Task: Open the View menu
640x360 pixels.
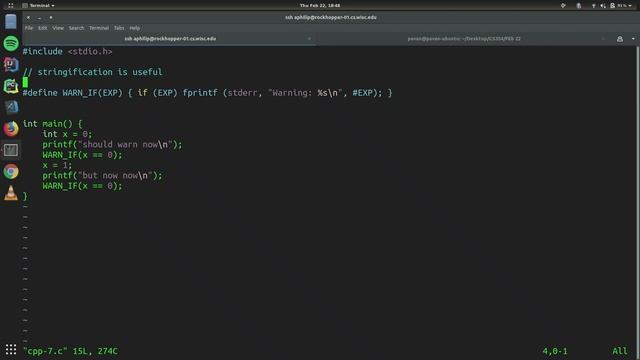Action: [58, 28]
